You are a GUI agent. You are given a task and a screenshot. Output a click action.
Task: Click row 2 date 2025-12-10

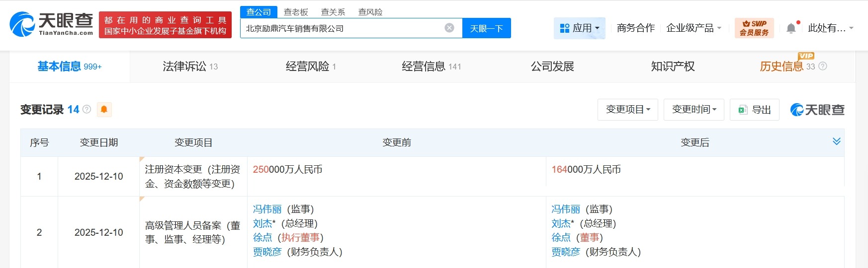tap(99, 232)
